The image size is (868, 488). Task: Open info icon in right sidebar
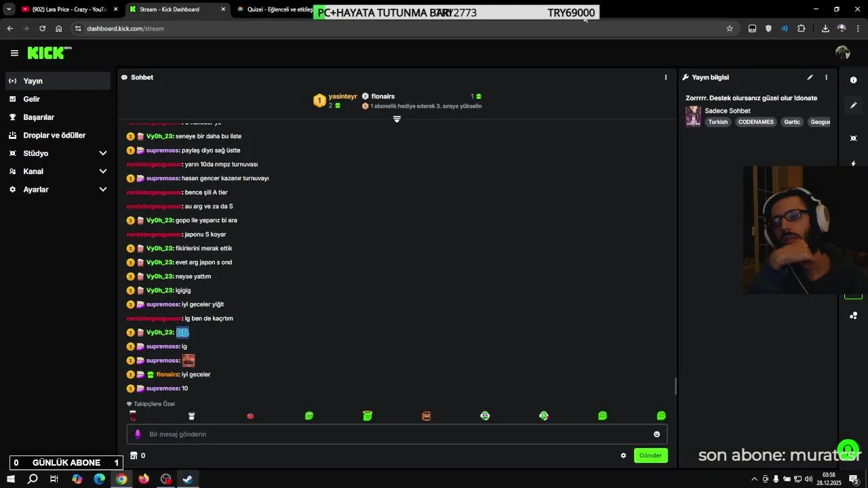click(x=854, y=80)
